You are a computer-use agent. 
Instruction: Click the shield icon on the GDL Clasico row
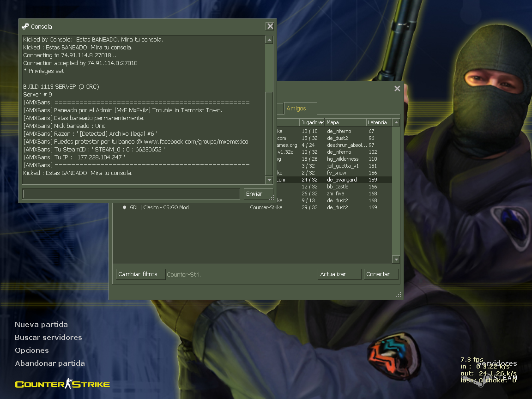point(125,207)
